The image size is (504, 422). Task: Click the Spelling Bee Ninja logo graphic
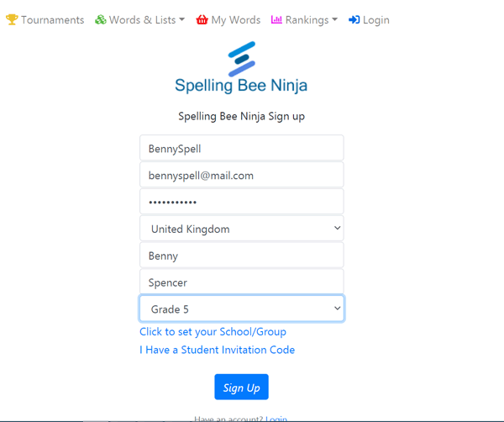(242, 59)
